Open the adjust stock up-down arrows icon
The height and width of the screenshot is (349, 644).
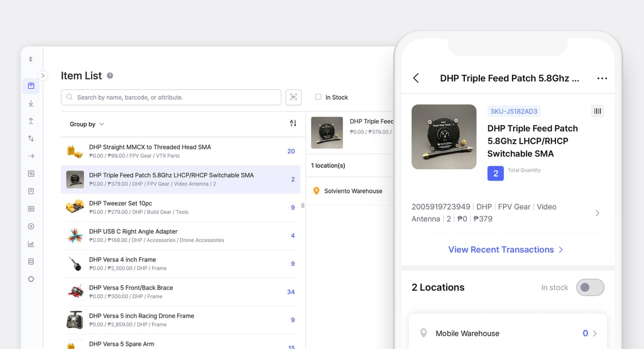coord(31,138)
